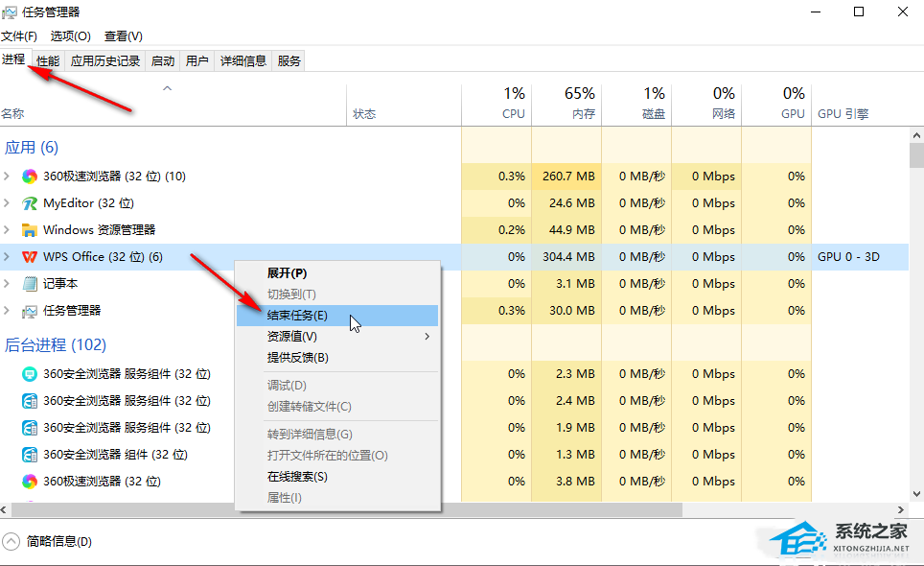Click the 360安全浏览器 组件 (32 位) icon
Image resolution: width=924 pixels, height=566 pixels.
coord(30,455)
